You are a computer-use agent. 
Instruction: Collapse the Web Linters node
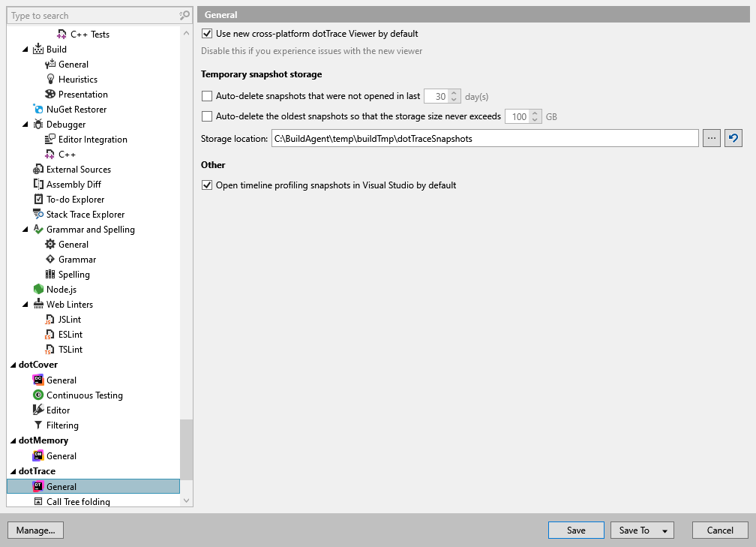click(25, 304)
